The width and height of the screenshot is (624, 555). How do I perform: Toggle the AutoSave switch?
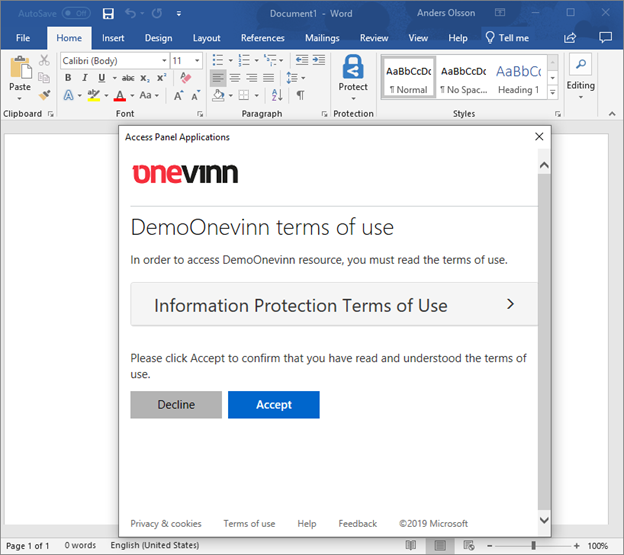(75, 13)
